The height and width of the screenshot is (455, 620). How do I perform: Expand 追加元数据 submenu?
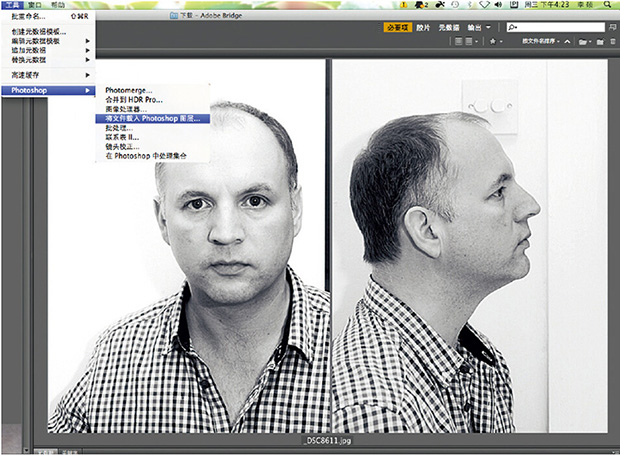point(48,50)
